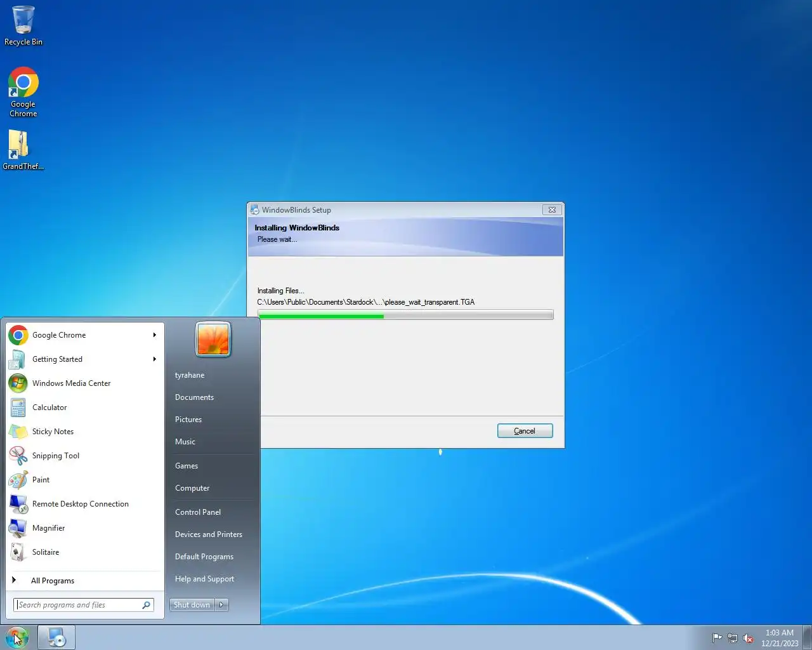Open tyrahane user folder

pos(190,375)
